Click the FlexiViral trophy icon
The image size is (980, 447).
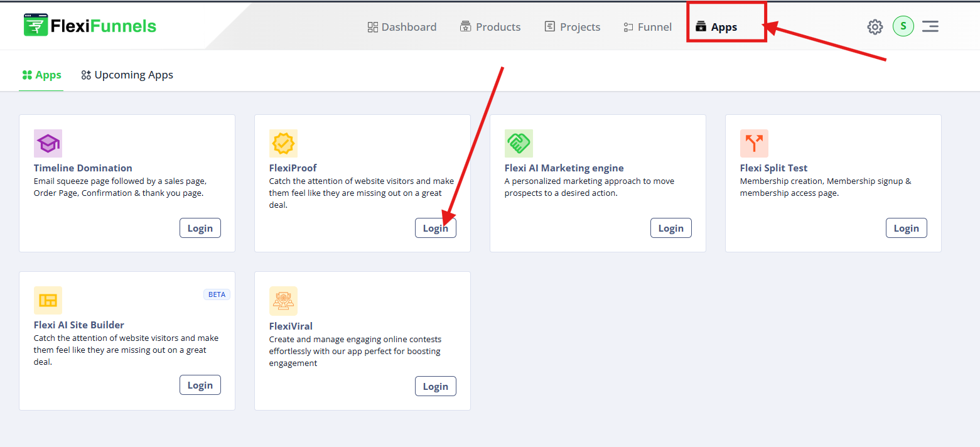coord(283,301)
